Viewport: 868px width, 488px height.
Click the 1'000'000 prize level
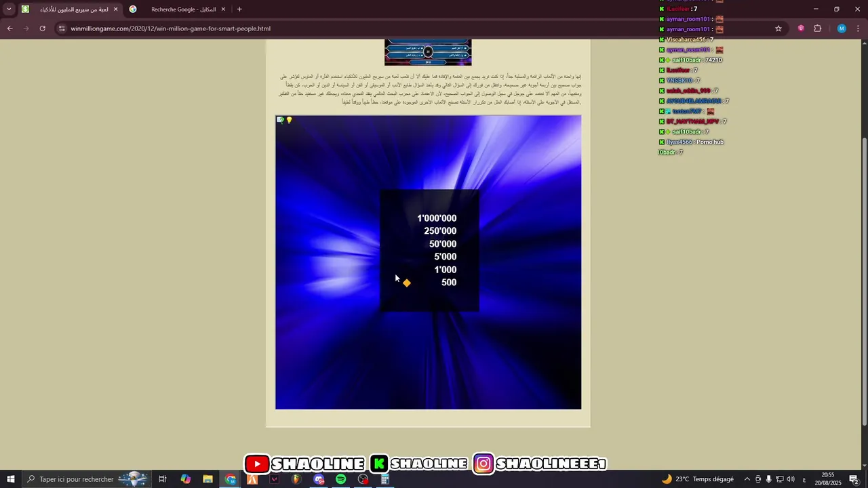coord(437,218)
